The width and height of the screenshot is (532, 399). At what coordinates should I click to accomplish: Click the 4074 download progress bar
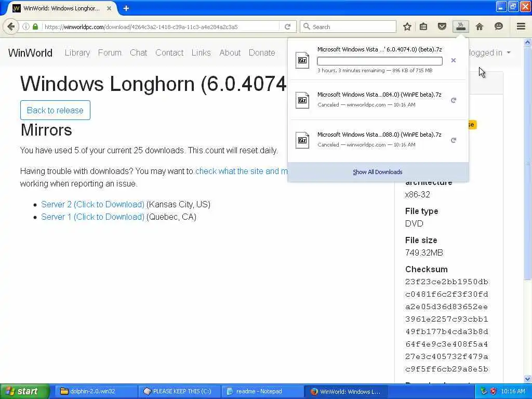[x=380, y=61]
